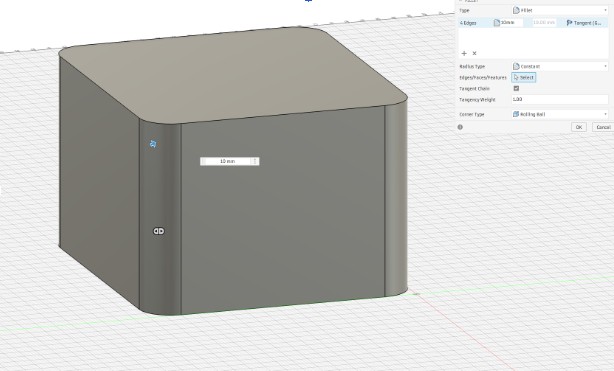The width and height of the screenshot is (614, 371).
Task: Click the blue rotate manipulator icon on fillet edge
Action: point(153,144)
